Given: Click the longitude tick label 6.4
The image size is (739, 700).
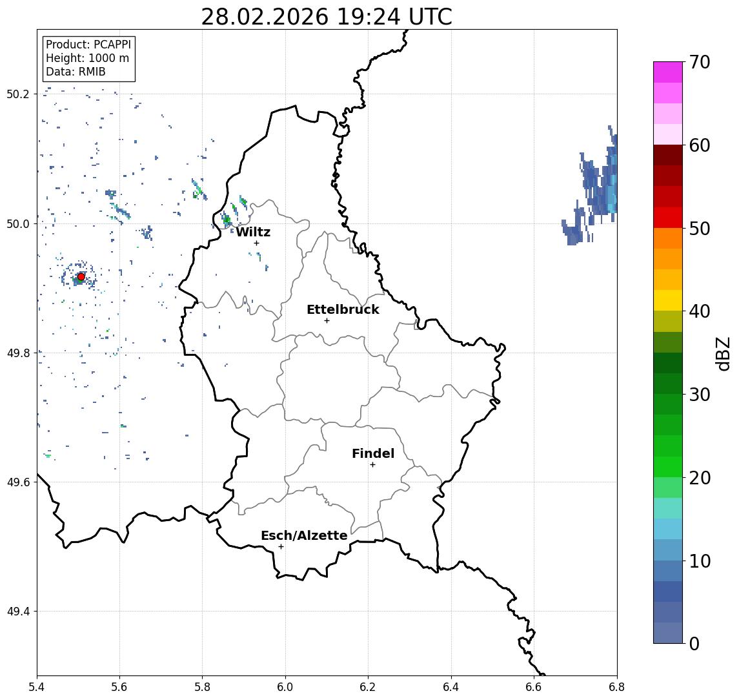Looking at the screenshot, I should pyautogui.click(x=452, y=687).
